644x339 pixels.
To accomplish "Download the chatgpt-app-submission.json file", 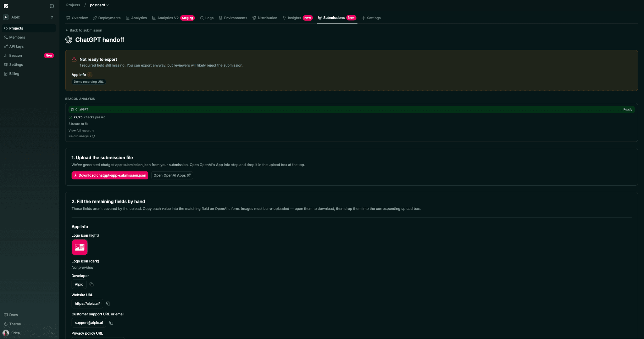I will (110, 176).
